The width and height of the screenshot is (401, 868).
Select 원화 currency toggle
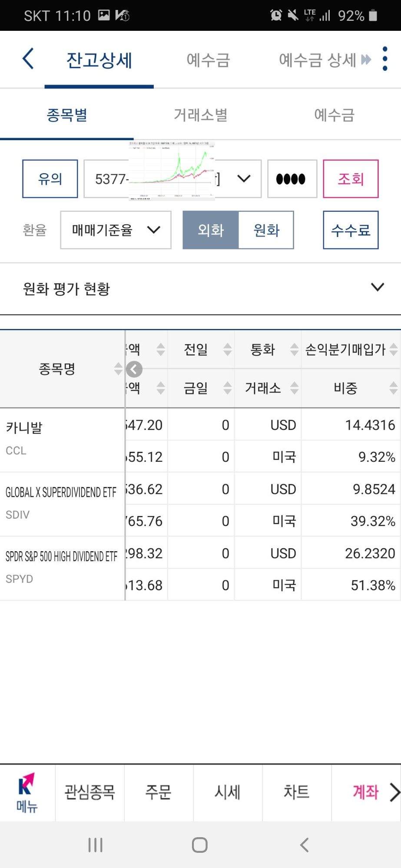tap(266, 230)
